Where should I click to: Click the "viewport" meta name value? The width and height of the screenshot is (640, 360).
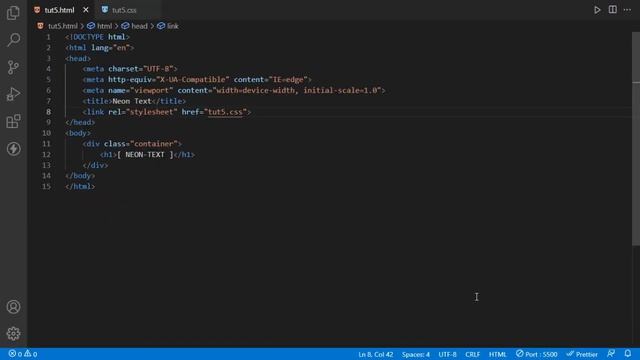(151, 91)
